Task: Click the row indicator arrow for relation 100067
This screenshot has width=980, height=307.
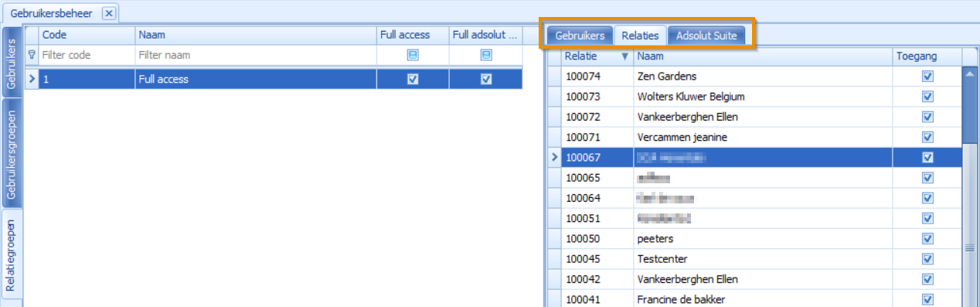Action: pos(554,157)
